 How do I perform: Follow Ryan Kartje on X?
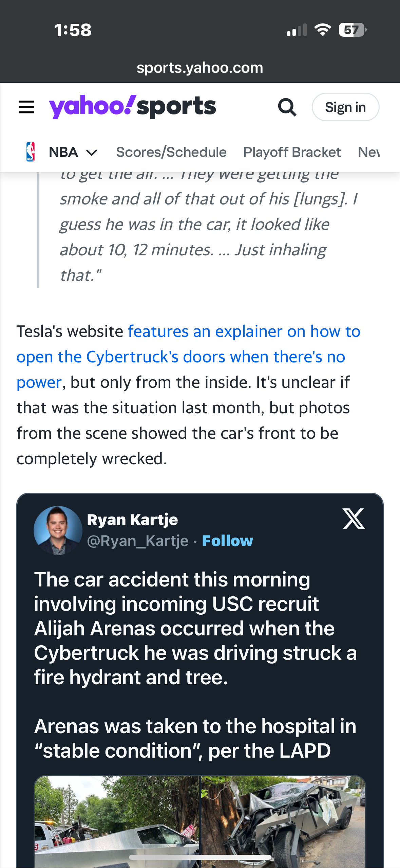point(227,541)
